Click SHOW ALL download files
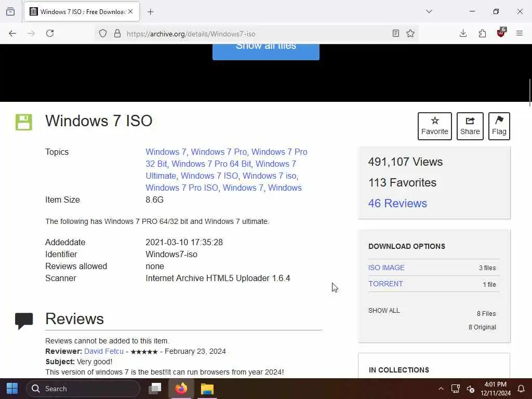Viewport: 532px width, 399px height. 384,311
